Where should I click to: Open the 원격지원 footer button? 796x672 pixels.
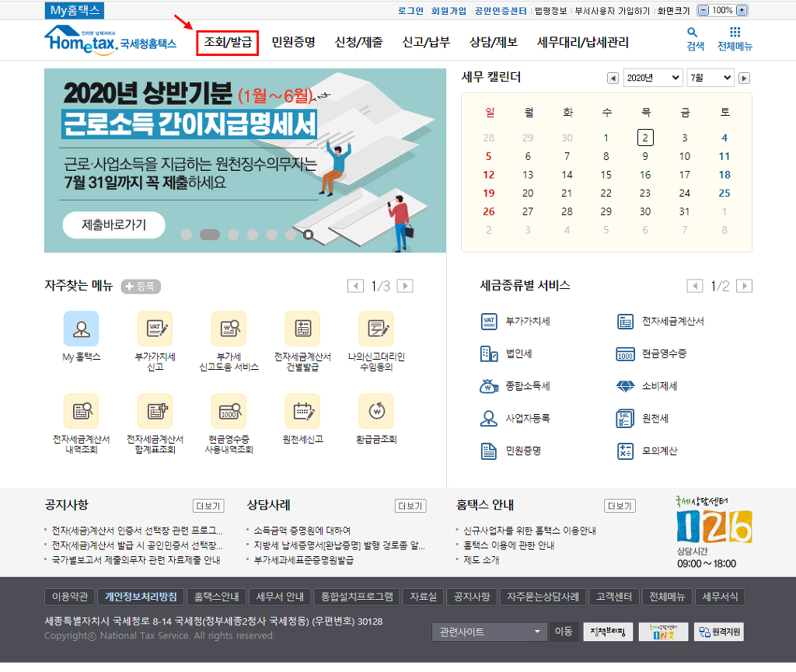[719, 632]
